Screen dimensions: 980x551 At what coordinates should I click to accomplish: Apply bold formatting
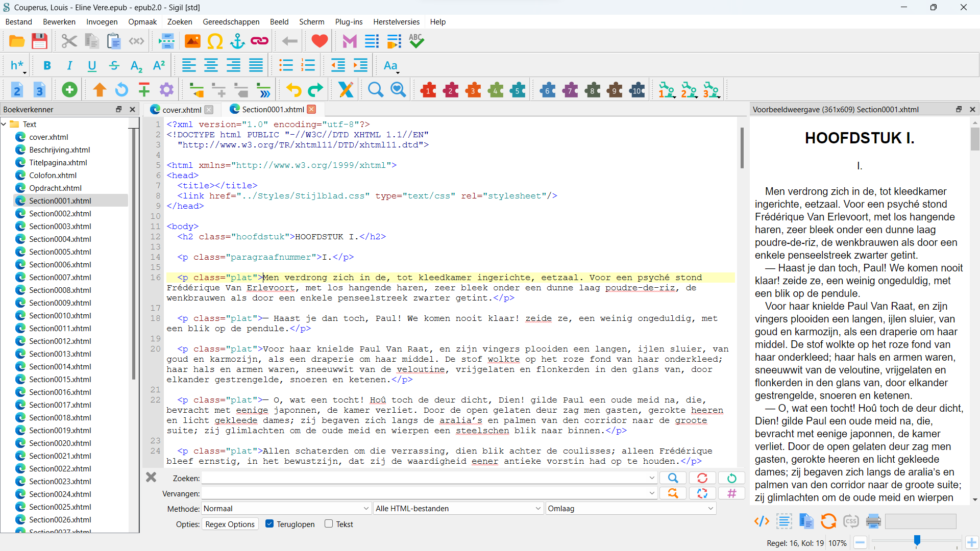click(47, 65)
